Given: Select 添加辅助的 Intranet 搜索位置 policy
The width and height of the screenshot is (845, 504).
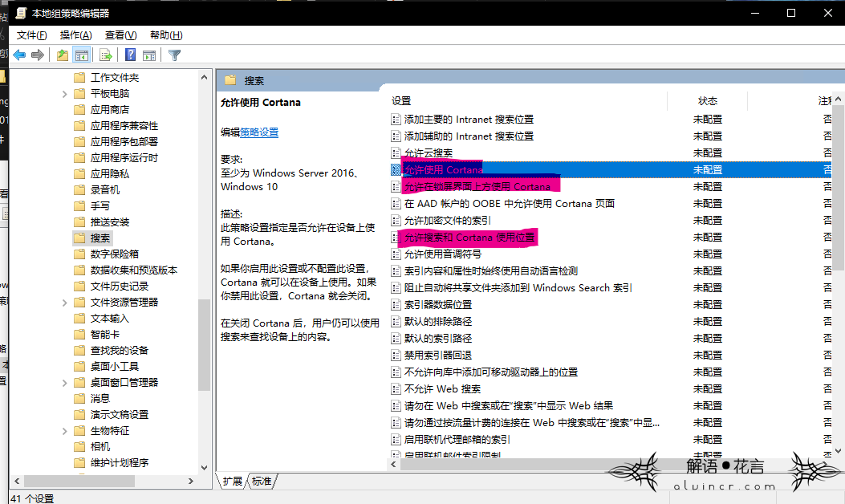Looking at the screenshot, I should pyautogui.click(x=469, y=136).
